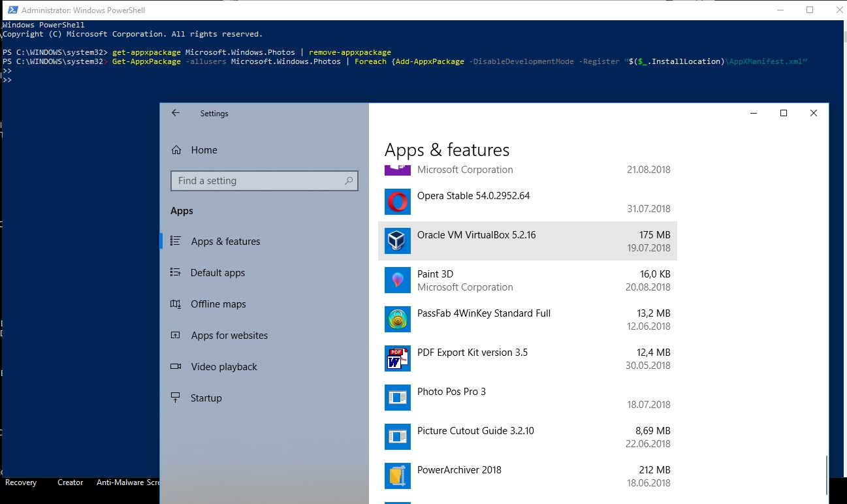
Task: Click the apps list vertical scrollbar
Action: coord(827,475)
